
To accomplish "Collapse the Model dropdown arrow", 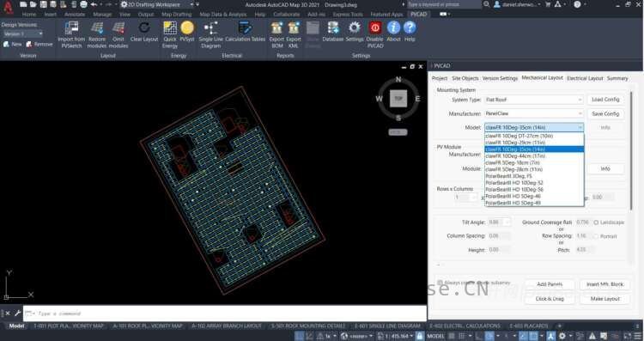I will point(580,127).
